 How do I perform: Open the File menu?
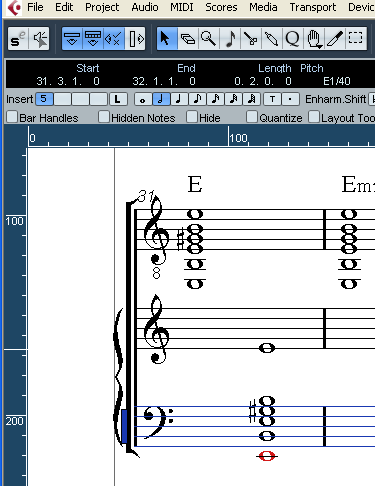coord(35,7)
